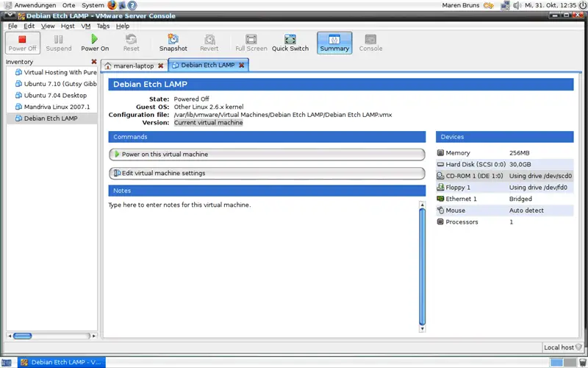Viewport: 588px width, 368px height.
Task: Click the Maren Bruns user name in panel
Action: 461,5
